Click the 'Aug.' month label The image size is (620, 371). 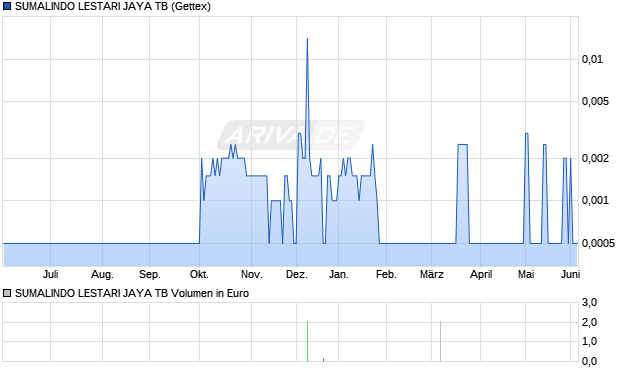102,274
